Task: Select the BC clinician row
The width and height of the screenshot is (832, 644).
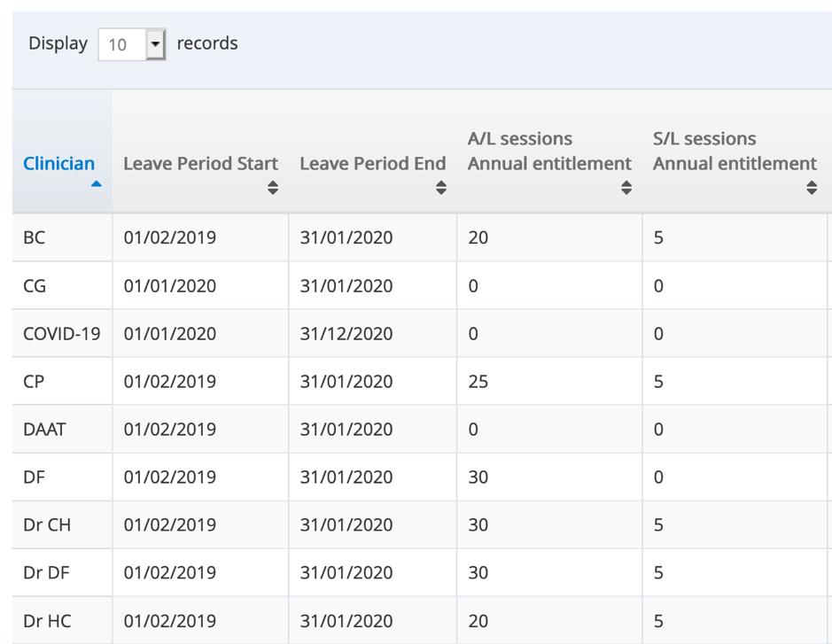Action: pos(35,238)
